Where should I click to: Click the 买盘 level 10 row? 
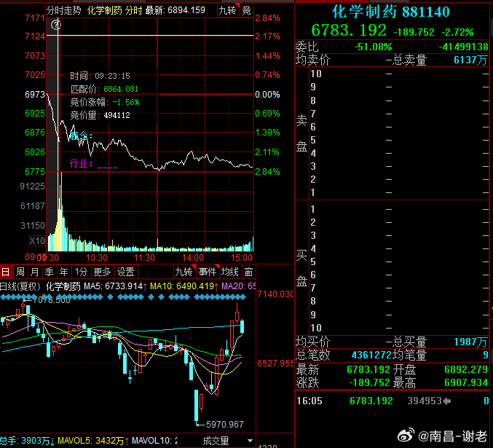click(x=399, y=328)
